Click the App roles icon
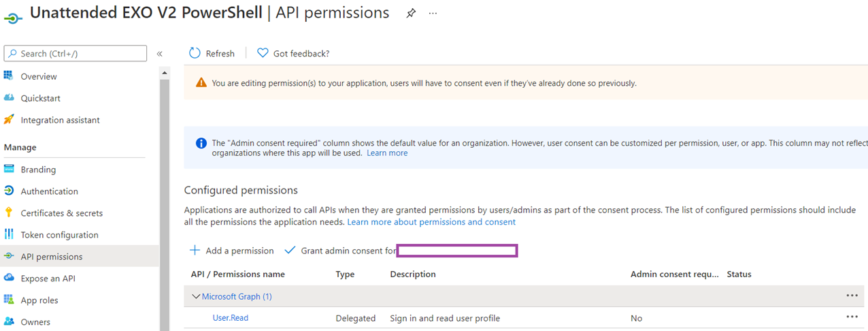 9,300
